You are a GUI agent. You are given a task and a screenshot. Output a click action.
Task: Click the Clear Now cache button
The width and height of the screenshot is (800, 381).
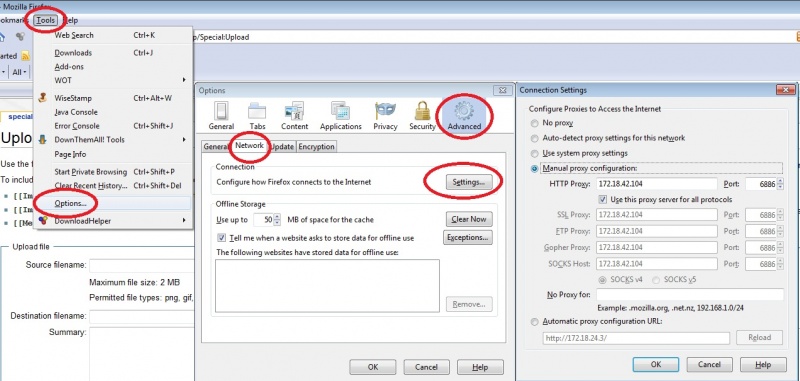point(469,219)
